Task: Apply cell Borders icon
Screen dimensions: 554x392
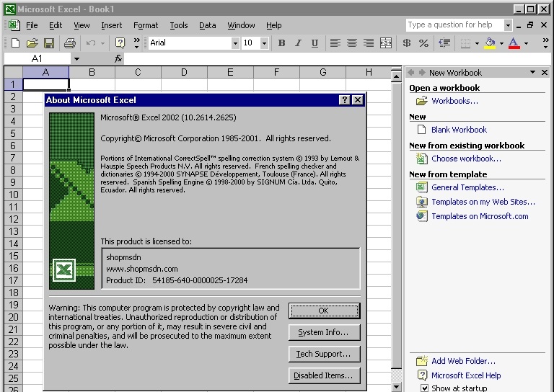Action: tap(465, 43)
